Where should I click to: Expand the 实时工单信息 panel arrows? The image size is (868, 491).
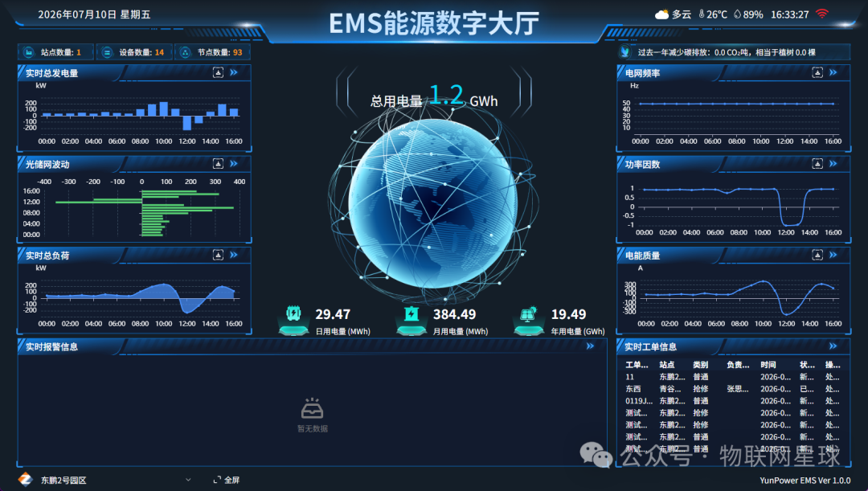[x=833, y=346]
